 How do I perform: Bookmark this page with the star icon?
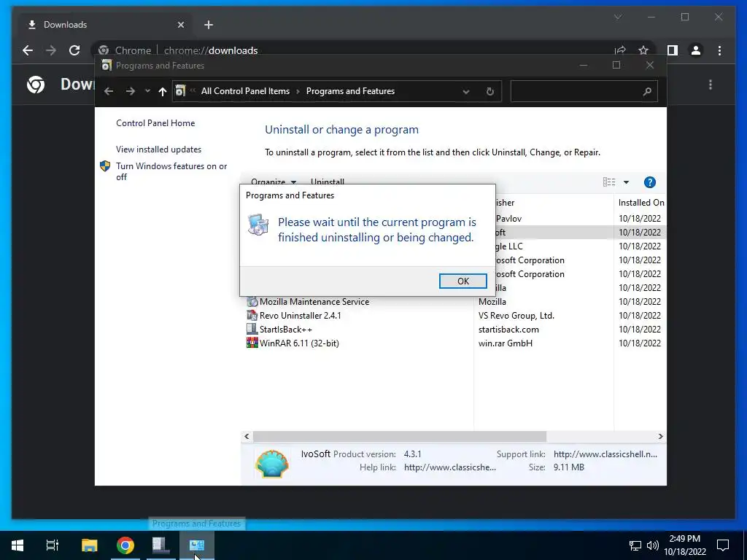(643, 50)
